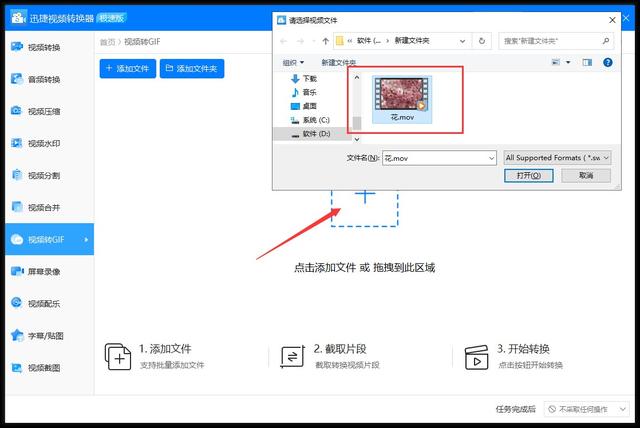
Task: Click the 视频截图 screenshot tool
Action: click(43, 367)
